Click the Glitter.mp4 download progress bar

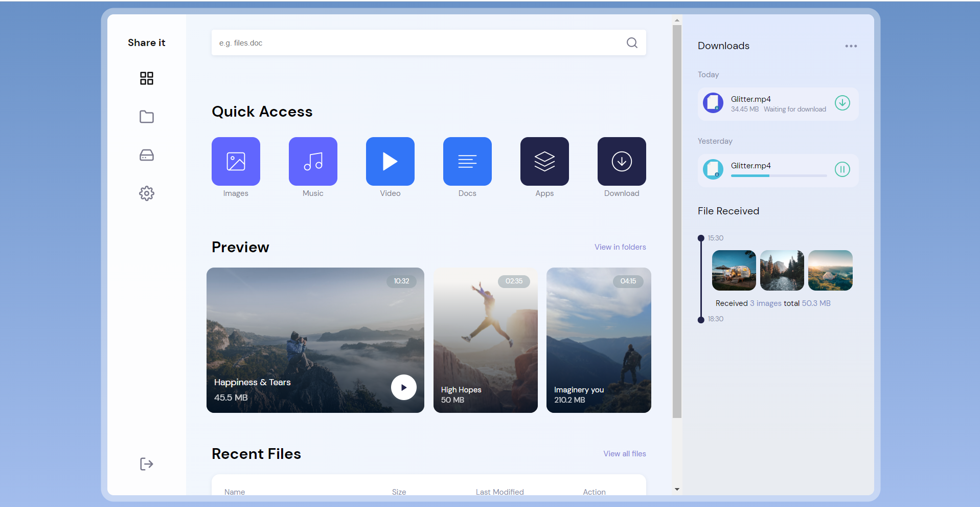779,175
